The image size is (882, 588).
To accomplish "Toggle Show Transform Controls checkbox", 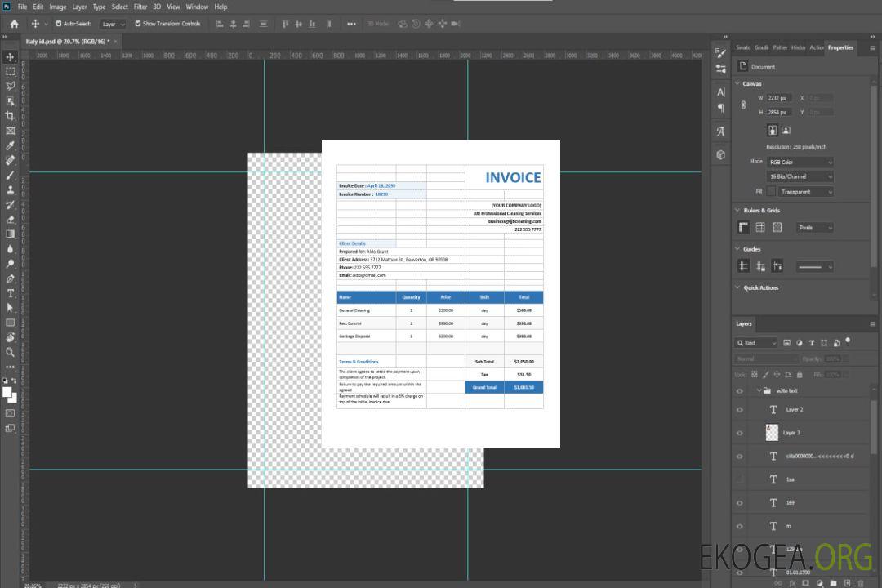I will (138, 24).
